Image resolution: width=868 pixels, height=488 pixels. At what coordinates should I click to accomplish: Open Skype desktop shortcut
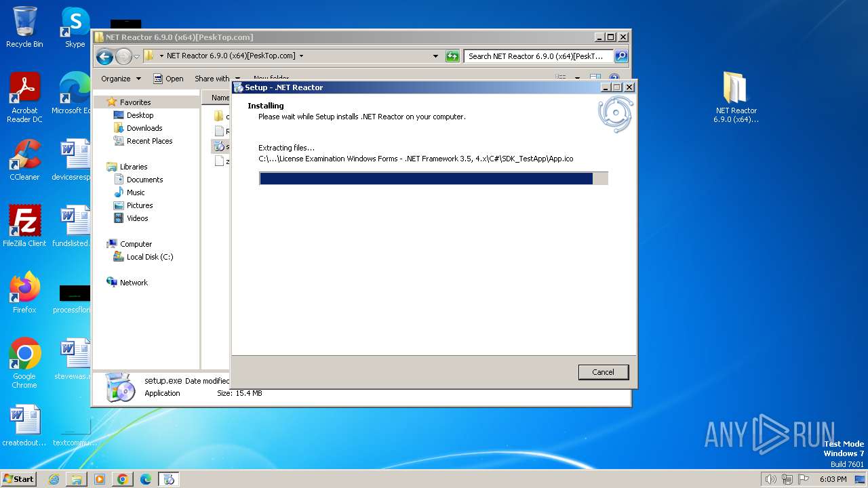[75, 28]
